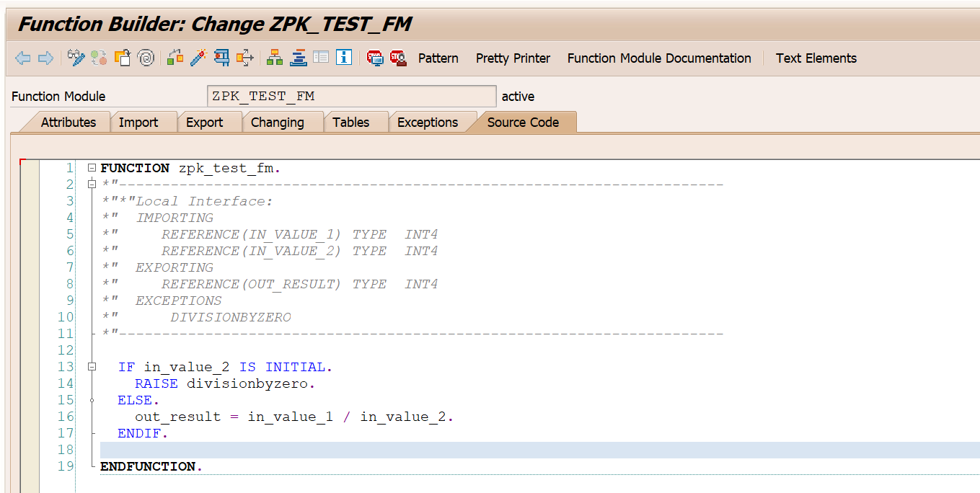Screen dimensions: 980x493
Task: Switch to the Tables tab
Action: (351, 123)
